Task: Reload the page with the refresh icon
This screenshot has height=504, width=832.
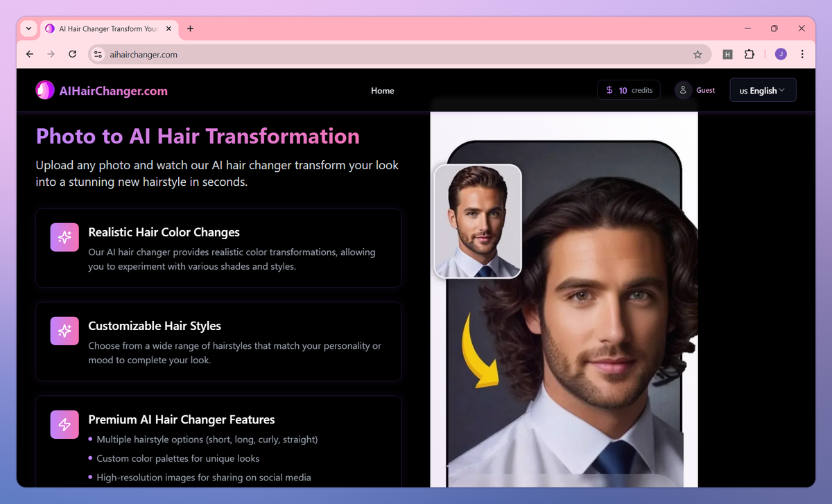Action: click(x=72, y=54)
